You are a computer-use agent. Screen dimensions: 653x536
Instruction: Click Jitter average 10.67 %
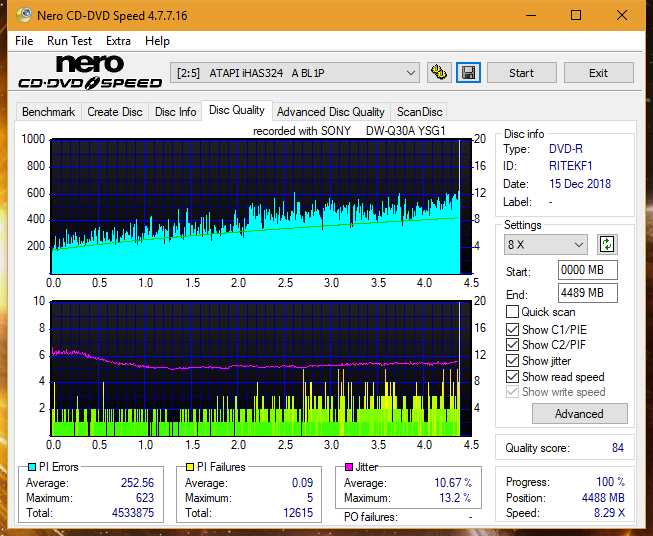pos(453,483)
